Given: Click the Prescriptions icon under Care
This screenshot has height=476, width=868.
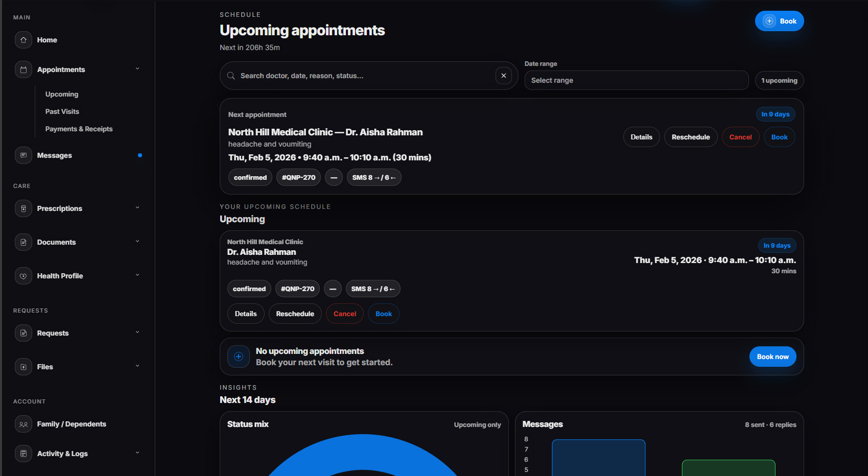Looking at the screenshot, I should pos(23,208).
